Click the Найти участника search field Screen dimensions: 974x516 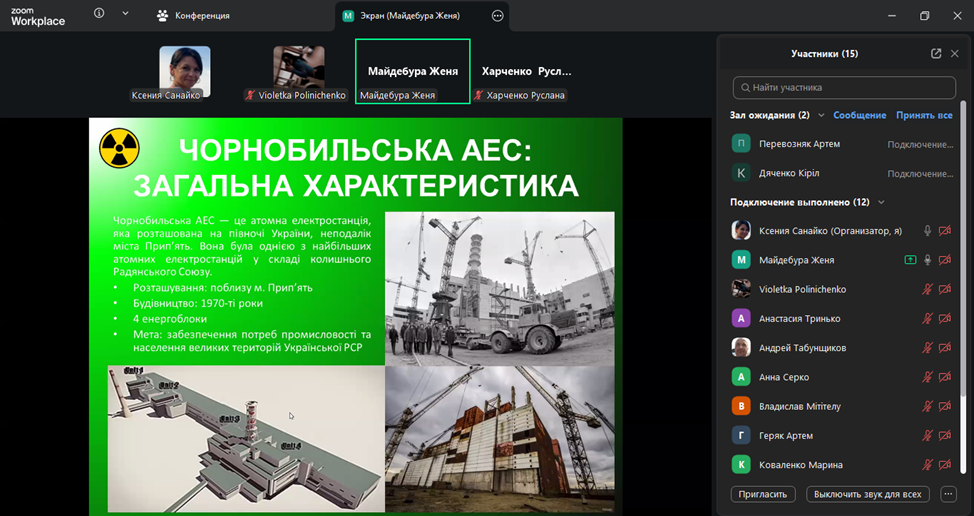(847, 87)
